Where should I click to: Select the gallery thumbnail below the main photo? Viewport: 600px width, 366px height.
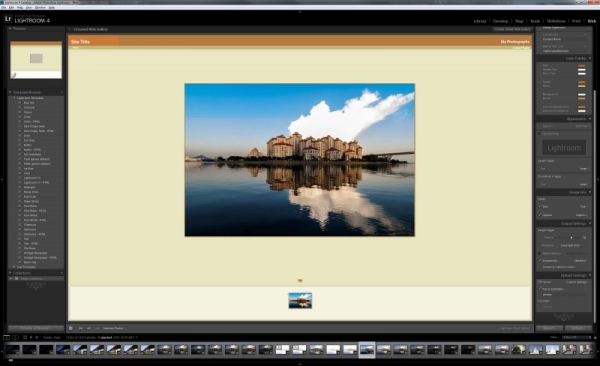pyautogui.click(x=300, y=301)
